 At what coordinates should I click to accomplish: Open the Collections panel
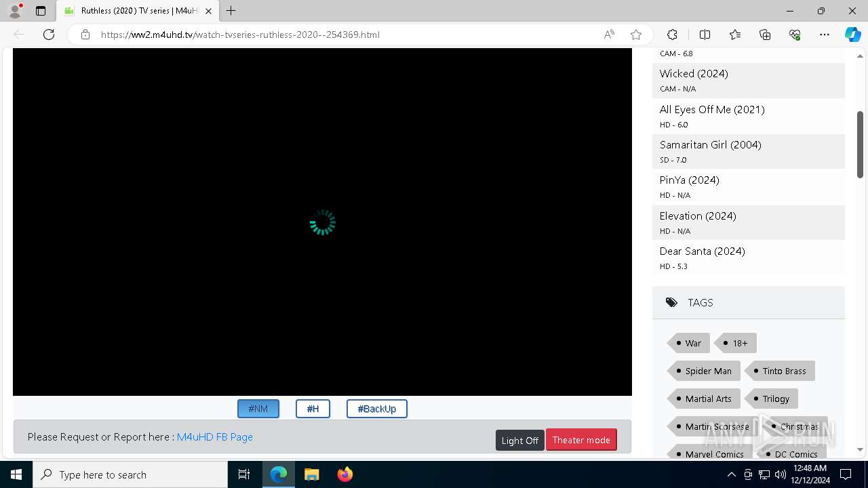point(765,35)
